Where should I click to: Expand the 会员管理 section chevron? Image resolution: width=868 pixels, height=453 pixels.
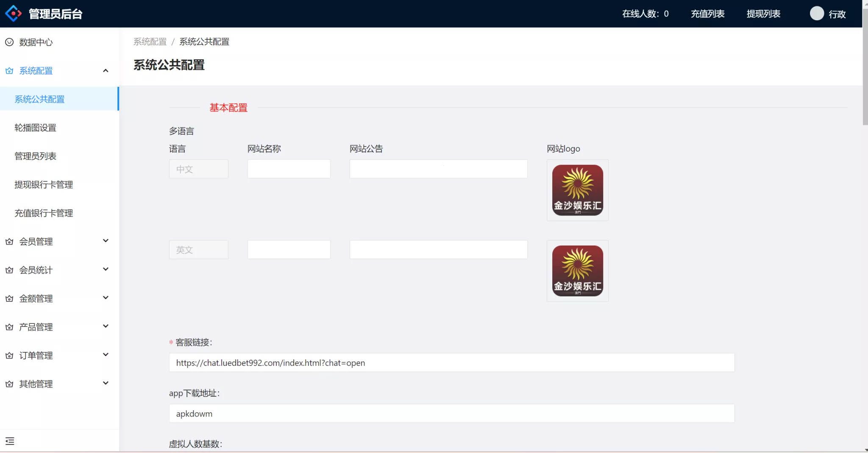pyautogui.click(x=106, y=240)
